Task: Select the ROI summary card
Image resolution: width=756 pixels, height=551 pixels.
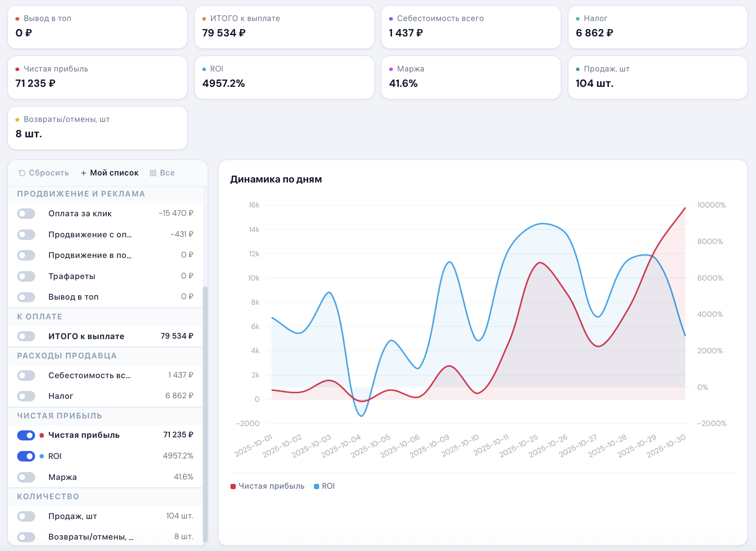Action: point(284,77)
